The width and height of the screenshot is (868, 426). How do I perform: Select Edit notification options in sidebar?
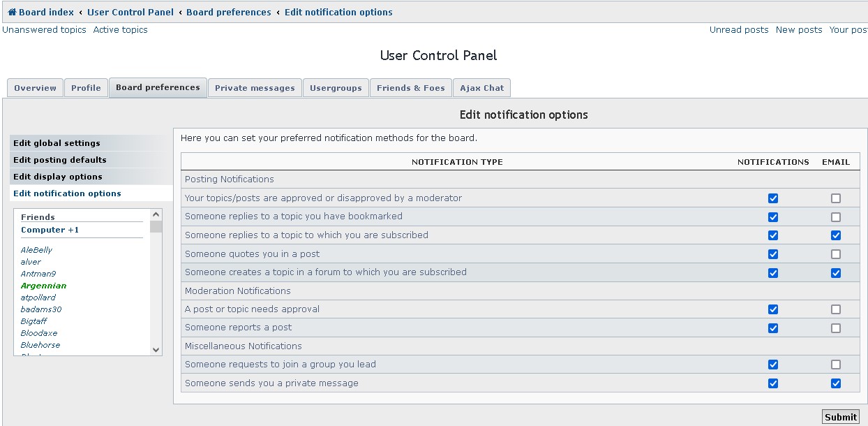tap(91, 193)
